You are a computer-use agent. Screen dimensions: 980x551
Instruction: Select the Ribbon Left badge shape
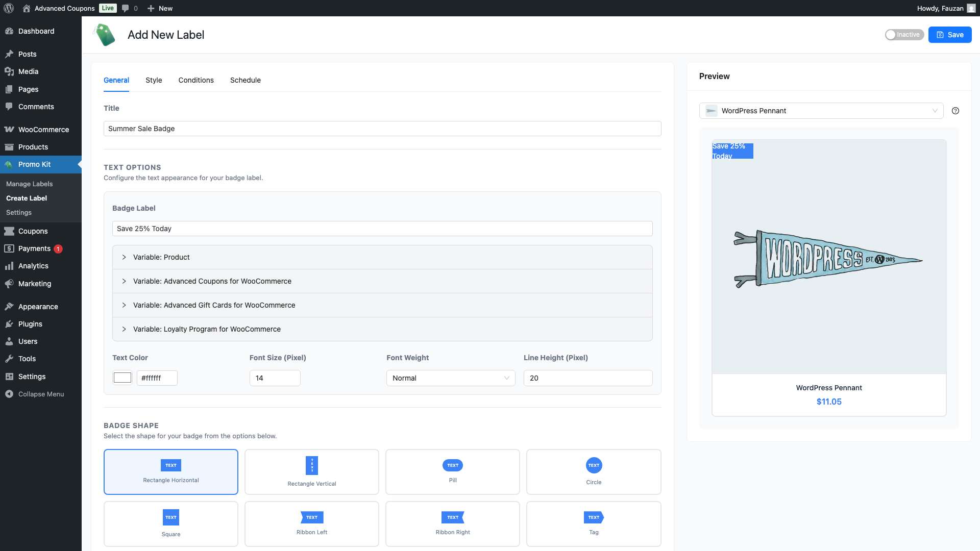[312, 523]
